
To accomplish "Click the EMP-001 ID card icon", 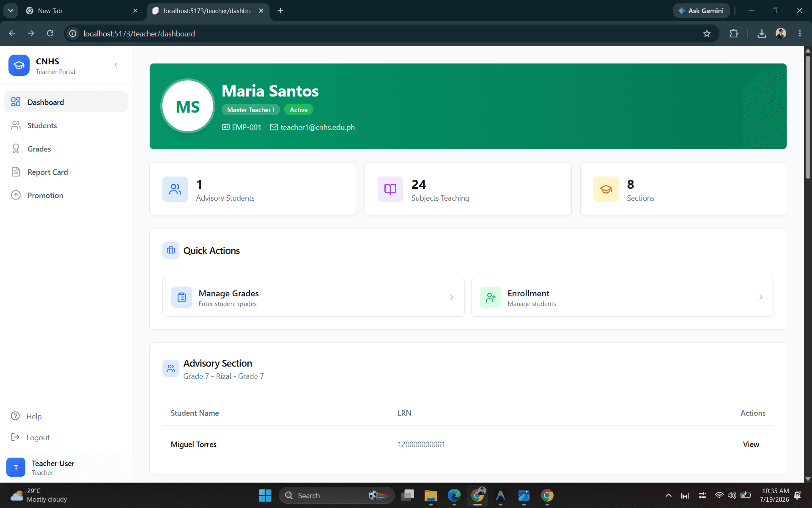I will (226, 127).
